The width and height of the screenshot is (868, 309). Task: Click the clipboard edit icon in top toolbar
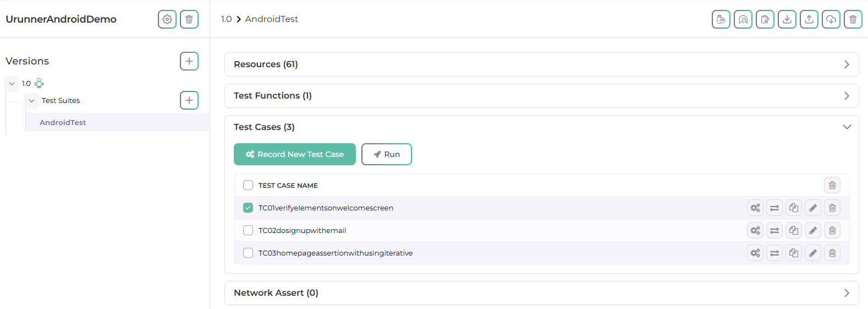(765, 19)
